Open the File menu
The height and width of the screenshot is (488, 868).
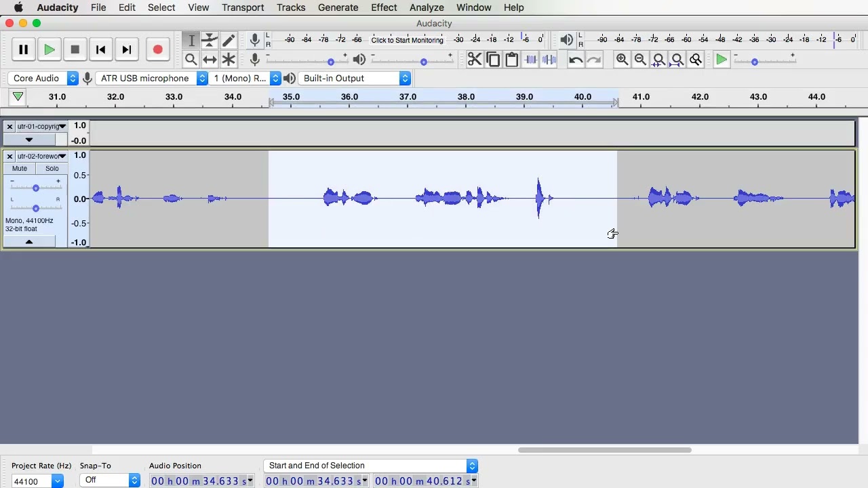point(98,7)
